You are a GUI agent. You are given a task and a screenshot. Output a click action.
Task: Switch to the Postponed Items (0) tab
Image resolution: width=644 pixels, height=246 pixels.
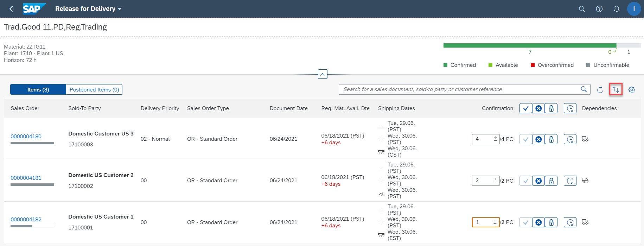pos(94,90)
